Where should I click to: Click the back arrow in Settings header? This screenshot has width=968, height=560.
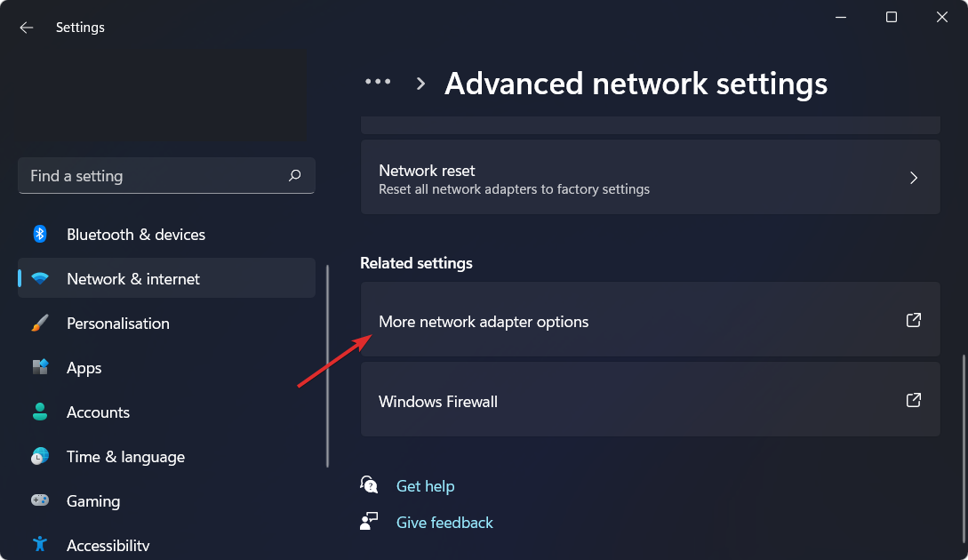[x=27, y=28]
